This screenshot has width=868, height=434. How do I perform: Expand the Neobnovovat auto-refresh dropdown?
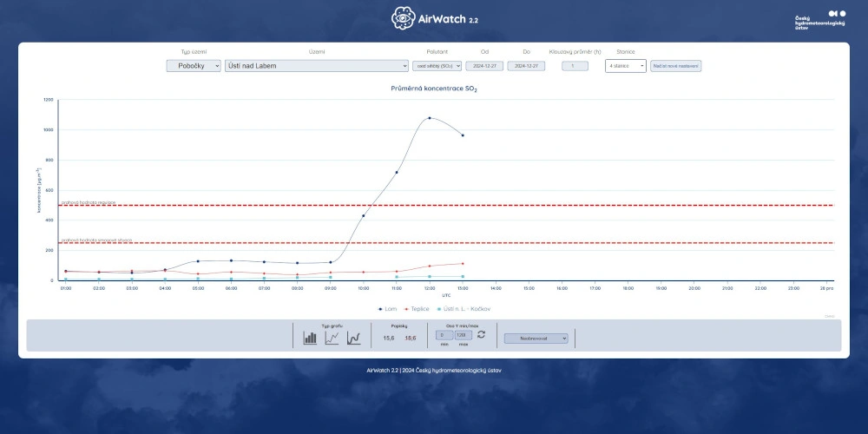[x=536, y=339]
